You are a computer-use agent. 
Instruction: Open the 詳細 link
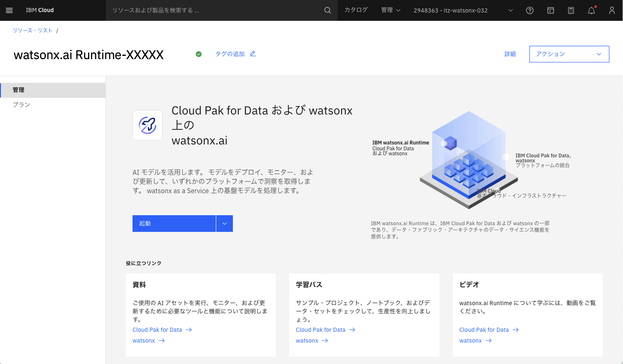pyautogui.click(x=510, y=54)
